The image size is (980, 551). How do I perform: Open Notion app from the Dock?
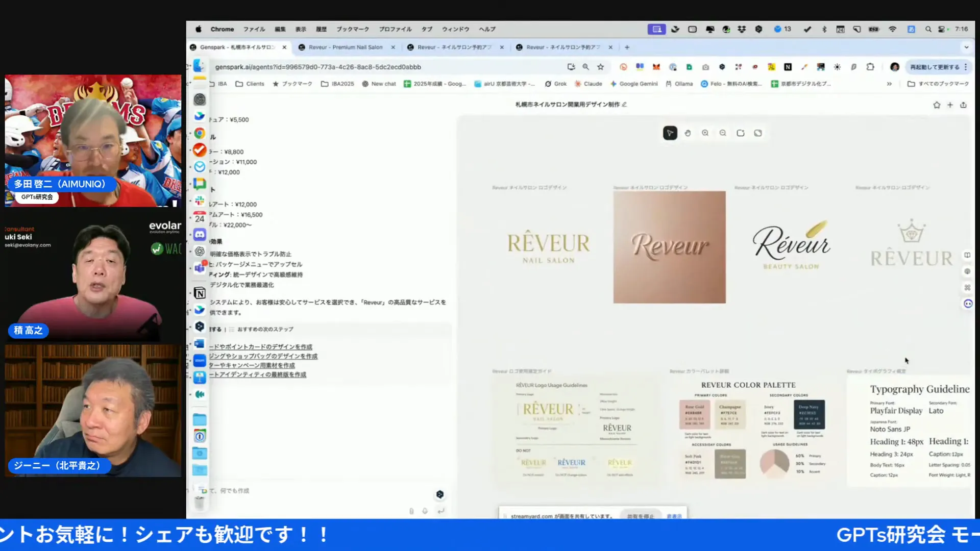pos(200,293)
